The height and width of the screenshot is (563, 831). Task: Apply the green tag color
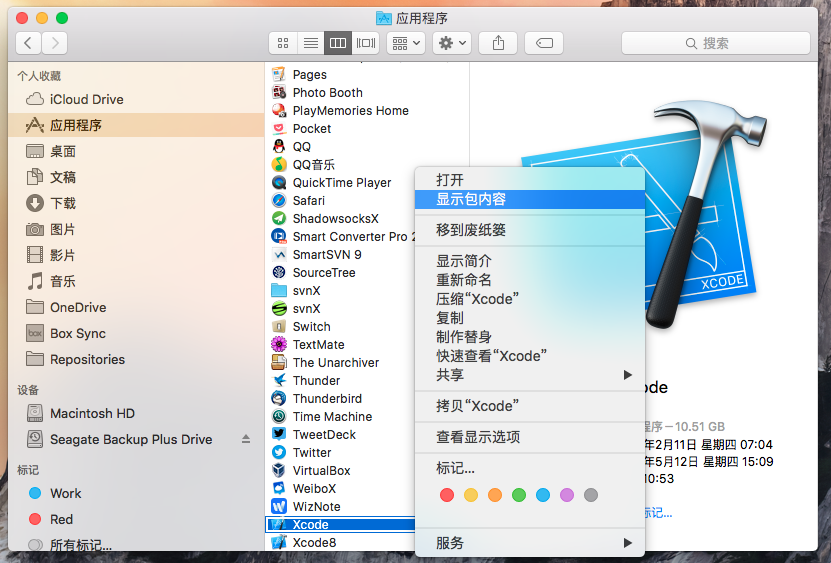click(x=519, y=495)
